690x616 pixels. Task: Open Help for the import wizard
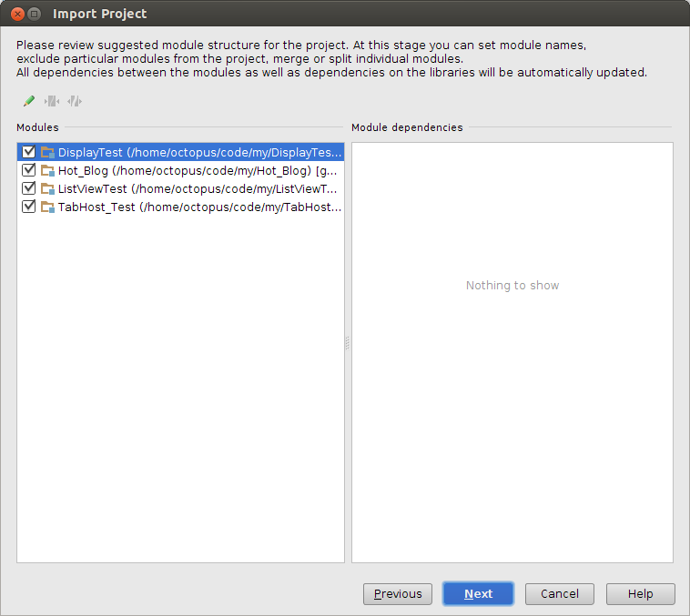tap(641, 594)
